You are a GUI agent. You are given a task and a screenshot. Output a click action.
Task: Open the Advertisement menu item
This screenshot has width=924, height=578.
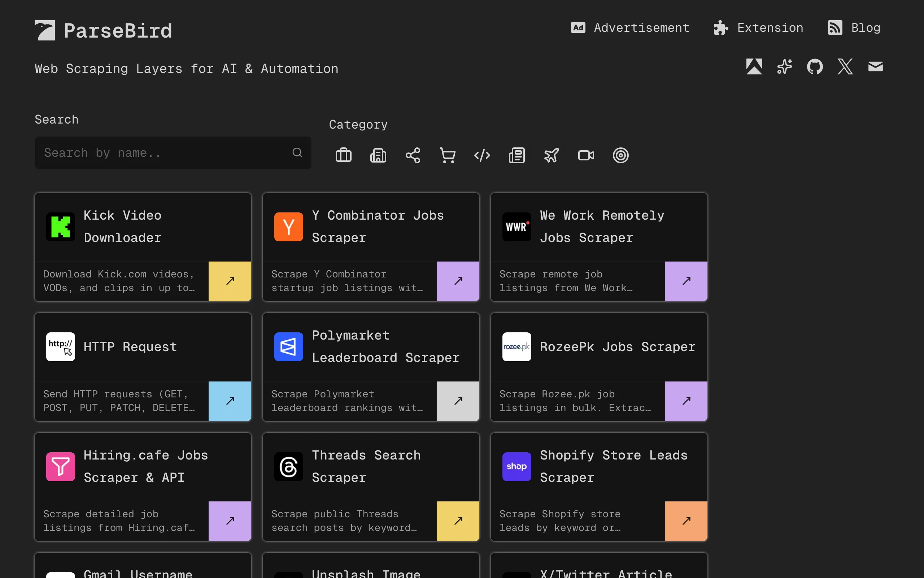pyautogui.click(x=629, y=27)
